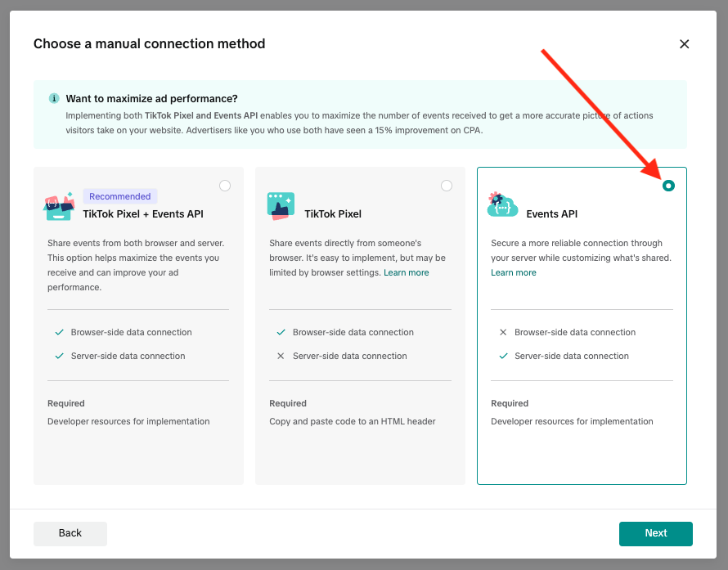Click checkmark beside Server-side in Events API card
This screenshot has width=728, height=570.
[503, 356]
